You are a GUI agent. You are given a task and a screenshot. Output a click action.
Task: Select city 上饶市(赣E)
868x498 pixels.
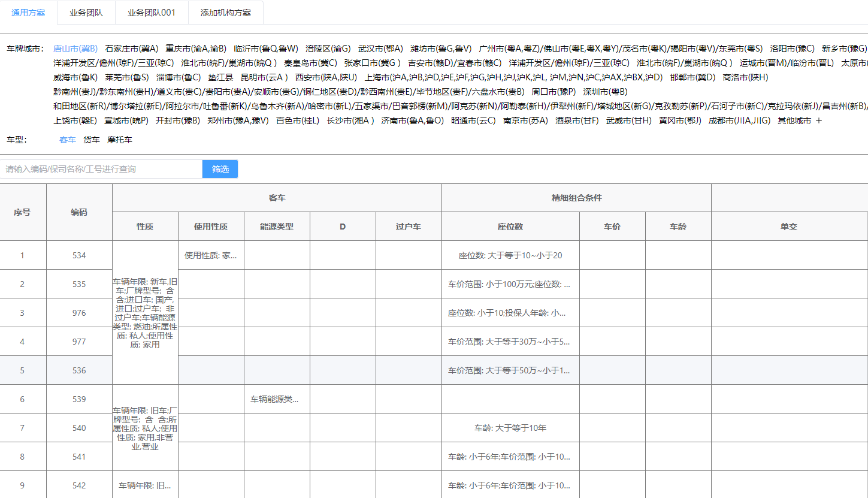75,120
